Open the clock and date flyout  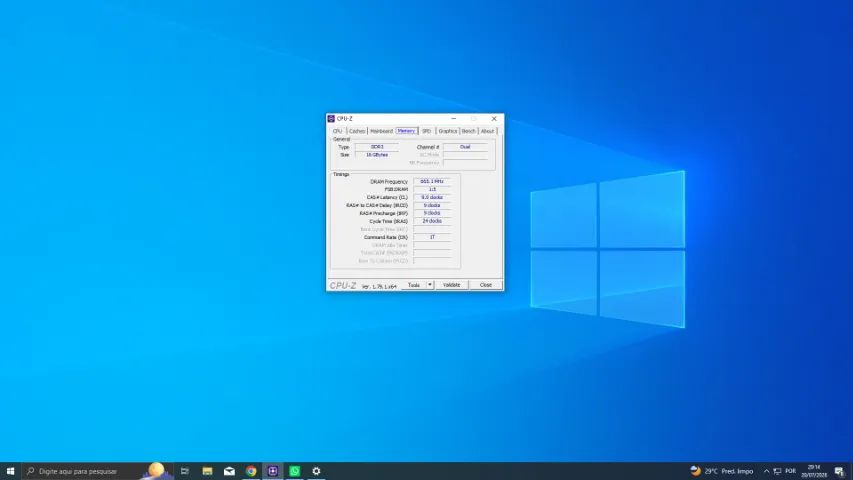[x=814, y=471]
